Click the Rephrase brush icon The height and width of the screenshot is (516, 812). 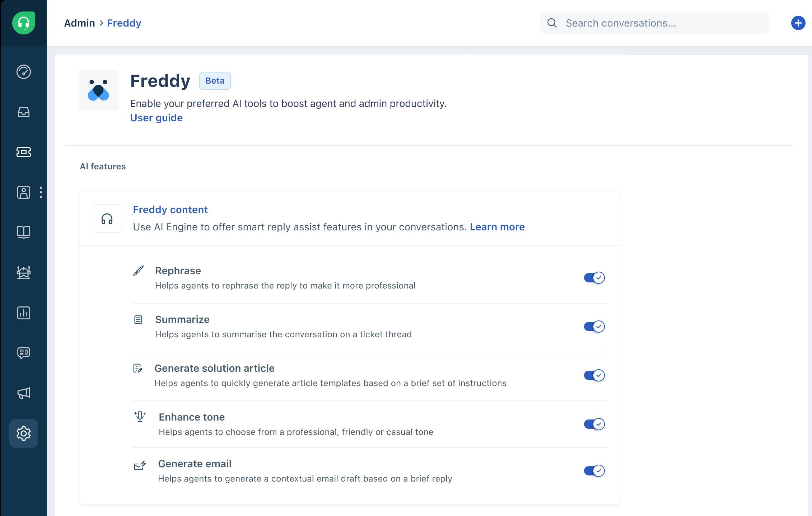point(138,271)
